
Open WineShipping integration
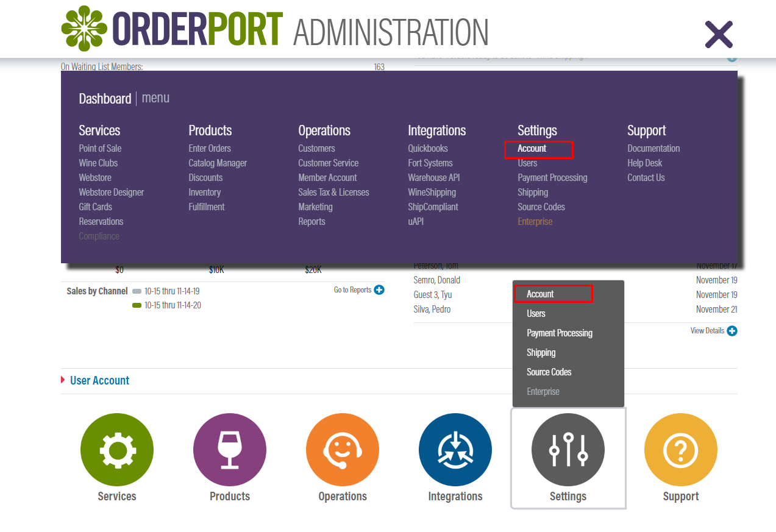point(432,192)
